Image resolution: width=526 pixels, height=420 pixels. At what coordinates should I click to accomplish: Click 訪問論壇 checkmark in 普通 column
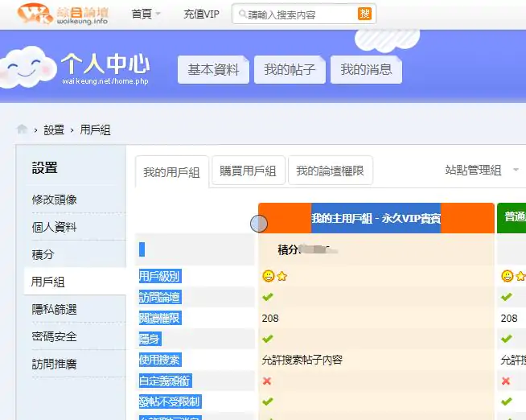pos(507,297)
